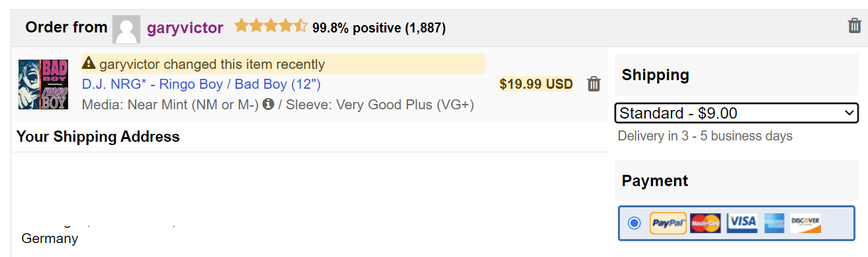Image resolution: width=868 pixels, height=257 pixels.
Task: Select the PayPal payment radio button
Action: point(634,223)
